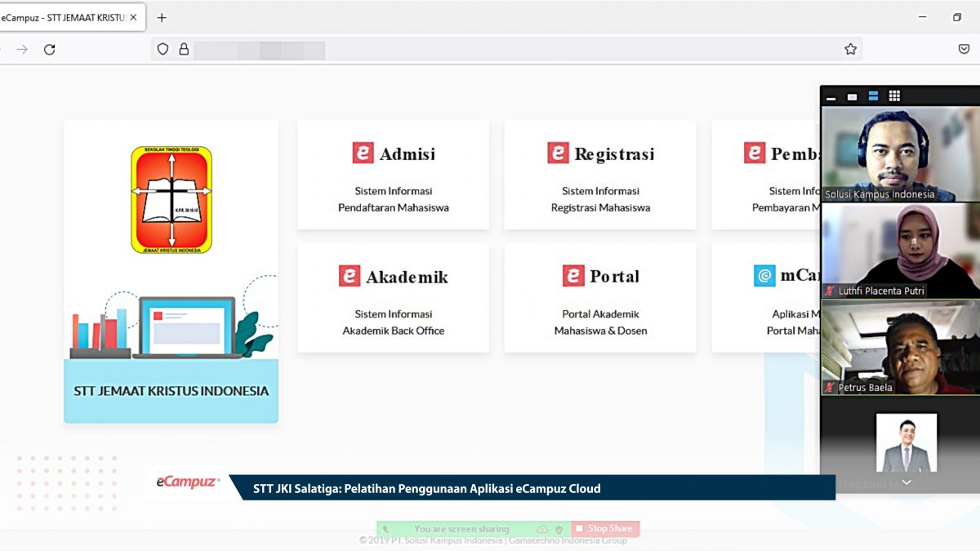This screenshot has width=980, height=551.
Task: Open a new browser tab with plus button
Action: [x=162, y=17]
